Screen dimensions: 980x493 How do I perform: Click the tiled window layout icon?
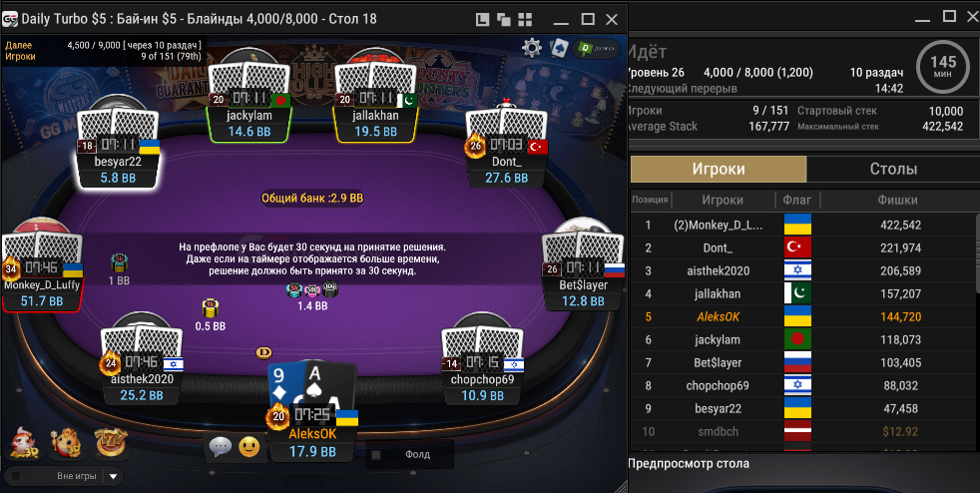(525, 19)
